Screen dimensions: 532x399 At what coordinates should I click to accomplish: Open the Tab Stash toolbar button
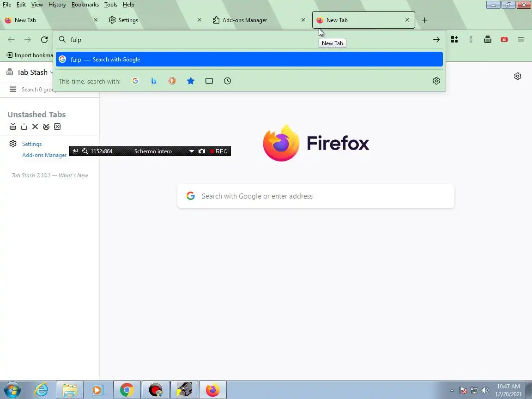click(x=488, y=39)
